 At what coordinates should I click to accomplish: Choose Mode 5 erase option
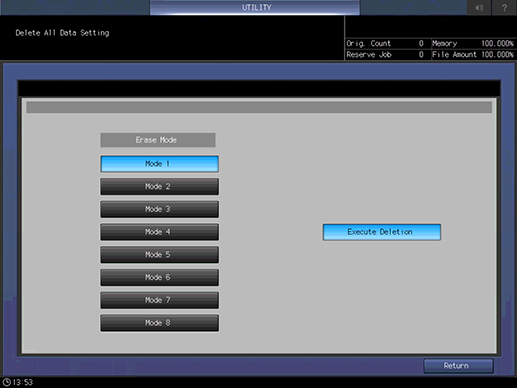[x=159, y=255]
